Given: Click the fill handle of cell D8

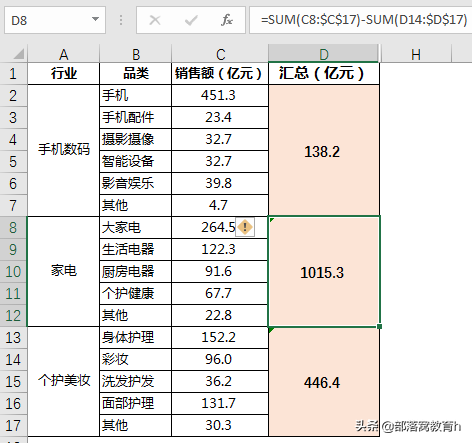Looking at the screenshot, I should point(379,326).
